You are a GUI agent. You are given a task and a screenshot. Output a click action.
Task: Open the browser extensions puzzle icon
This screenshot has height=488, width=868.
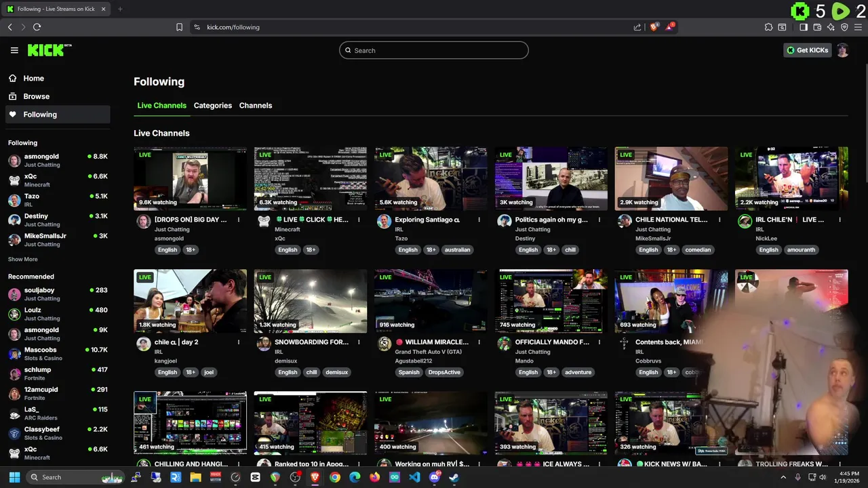768,27
